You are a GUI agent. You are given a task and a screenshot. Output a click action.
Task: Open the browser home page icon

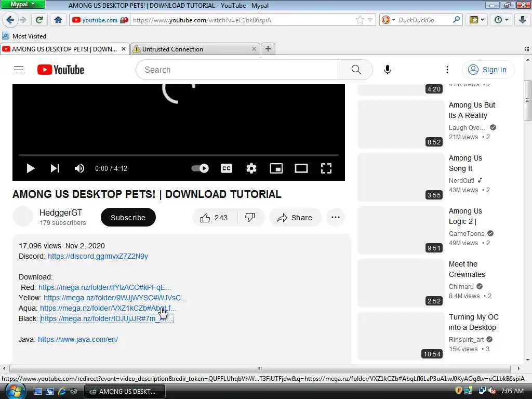point(58,20)
